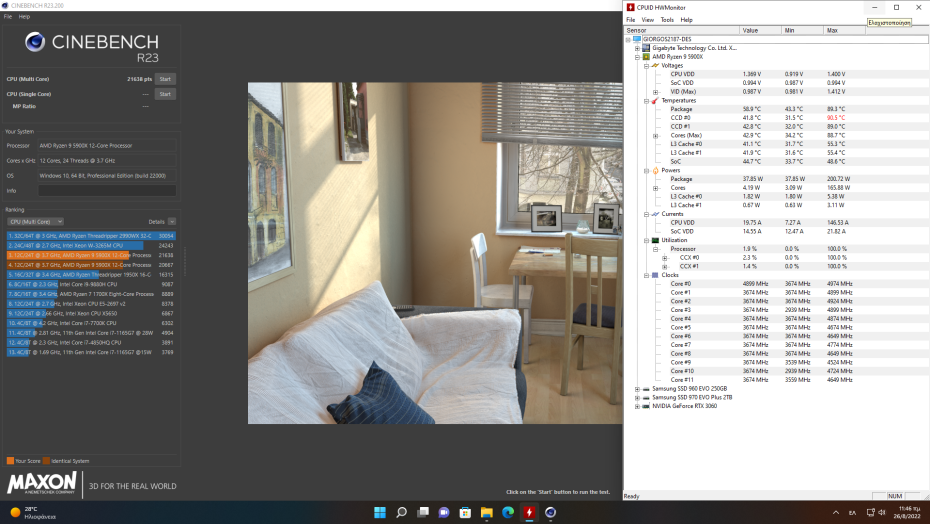Click the Details toggle arrow in Ranking

pos(171,221)
